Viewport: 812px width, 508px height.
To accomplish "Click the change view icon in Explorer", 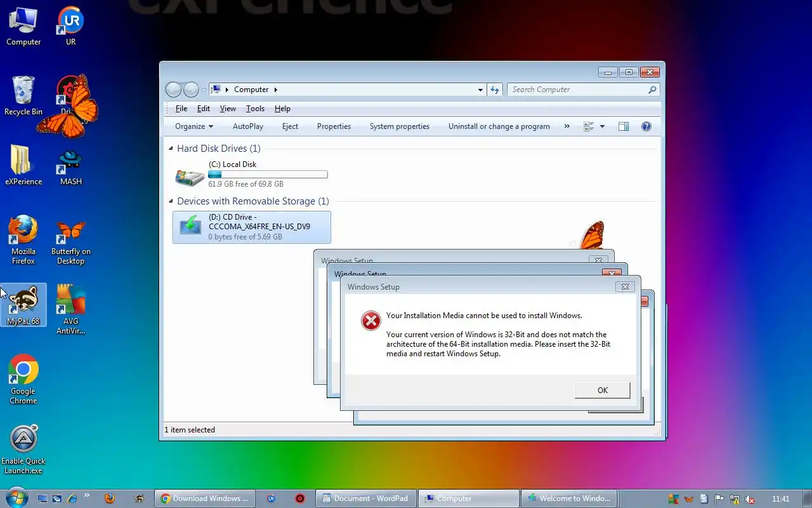I will coord(588,126).
